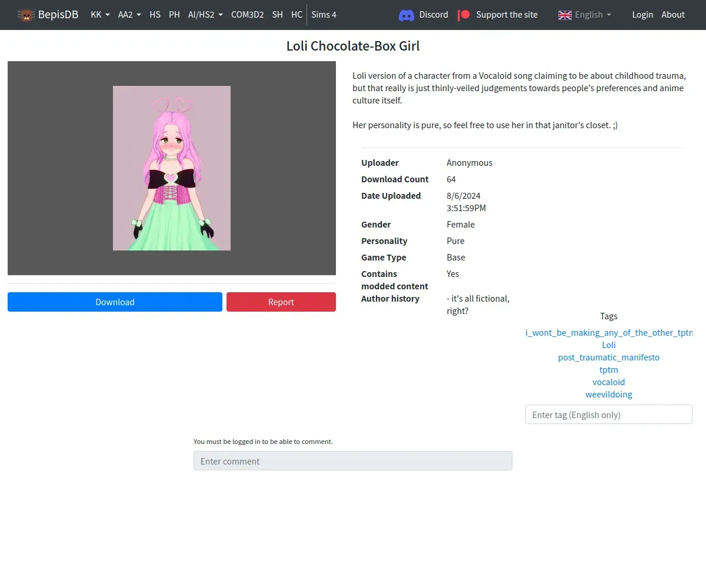The height and width of the screenshot is (588, 706).
Task: Open the Sims 4 section
Action: coord(324,15)
